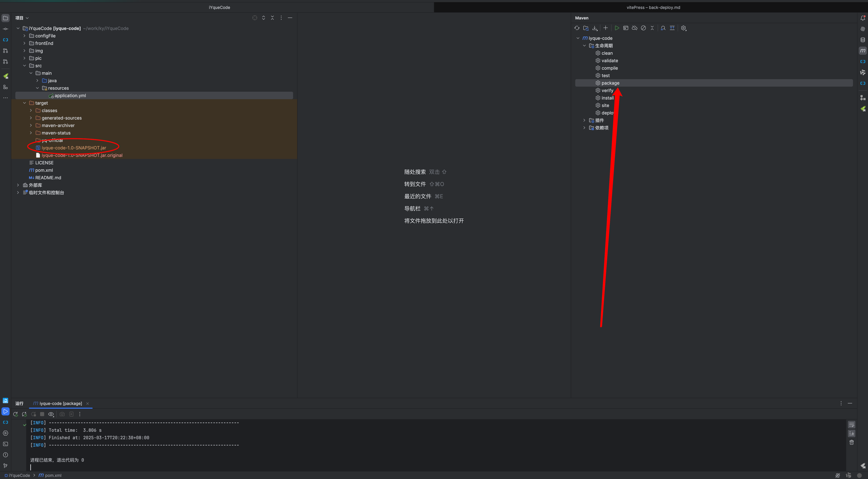This screenshot has width=868, height=479.
Task: Open the Git tool window
Action: click(x=5, y=466)
